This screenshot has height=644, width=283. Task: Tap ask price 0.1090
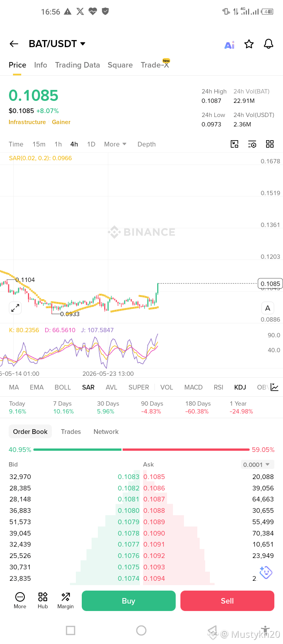tap(154, 533)
